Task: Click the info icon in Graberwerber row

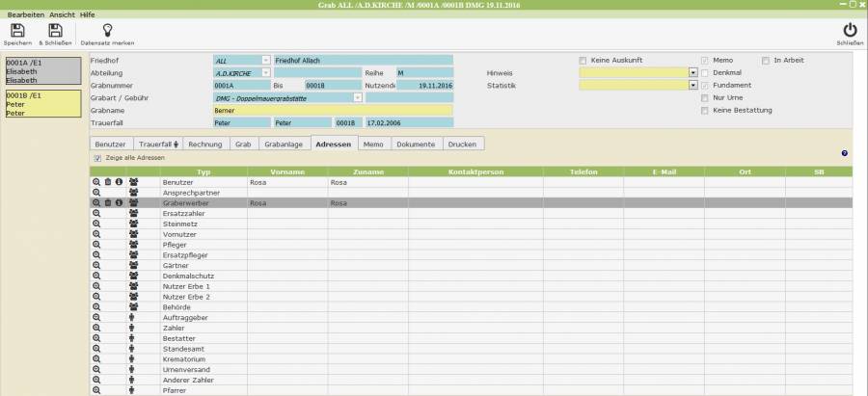Action: click(x=119, y=203)
